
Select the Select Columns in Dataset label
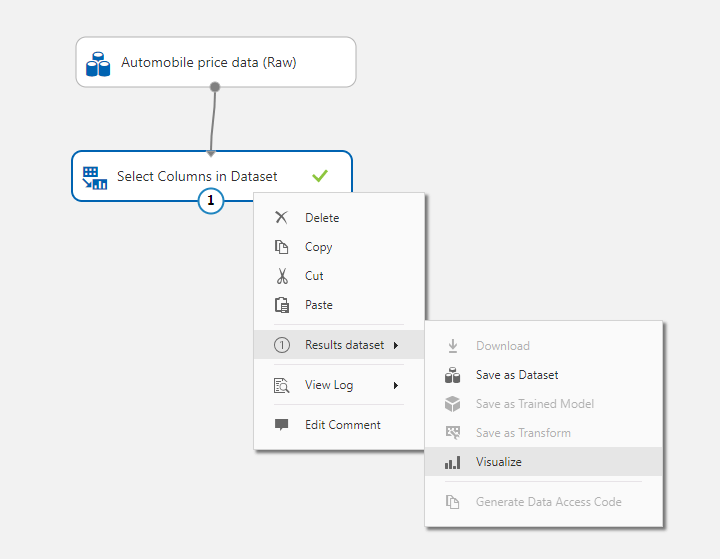[x=197, y=176]
